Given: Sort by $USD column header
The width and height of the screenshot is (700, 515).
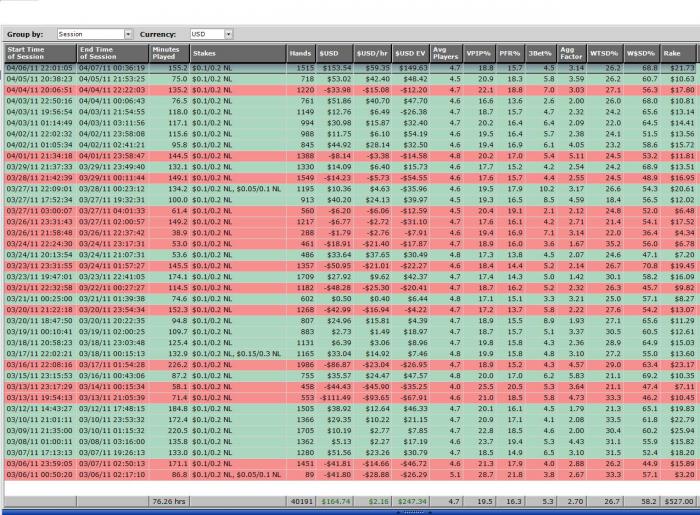Looking at the screenshot, I should click(334, 53).
